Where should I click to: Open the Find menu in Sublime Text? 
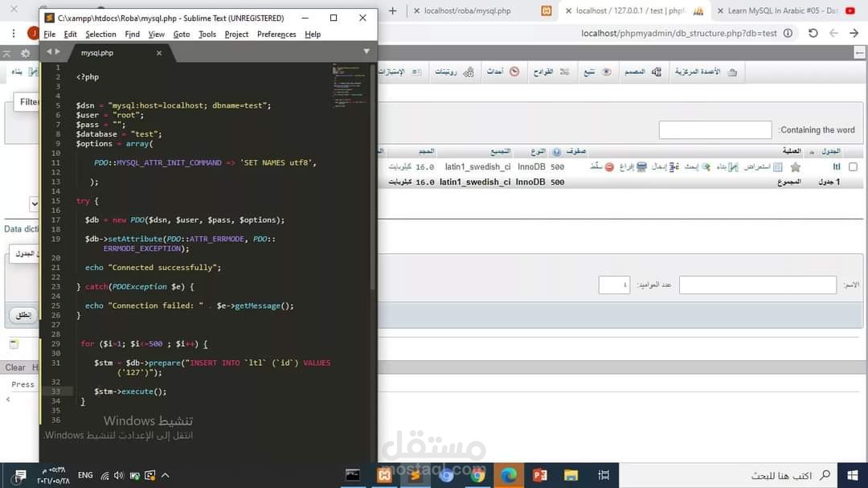coord(133,35)
